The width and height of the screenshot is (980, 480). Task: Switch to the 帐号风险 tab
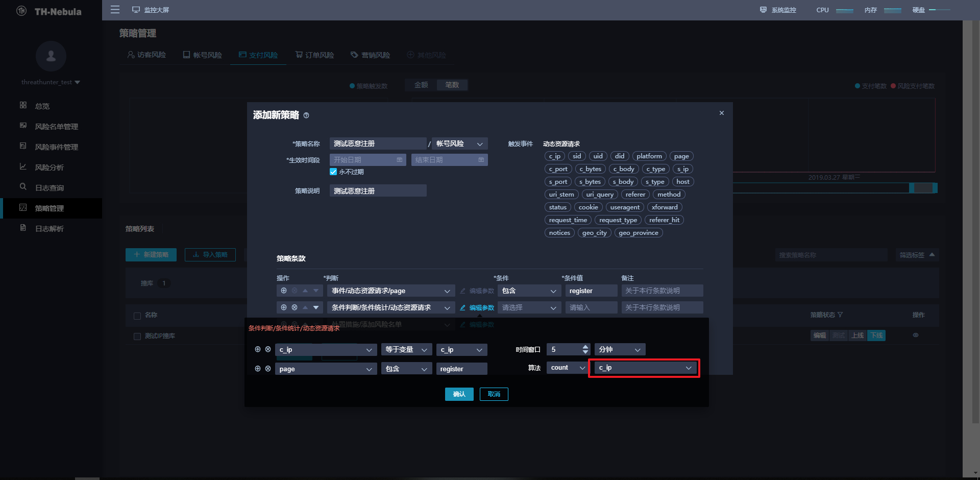(203, 55)
